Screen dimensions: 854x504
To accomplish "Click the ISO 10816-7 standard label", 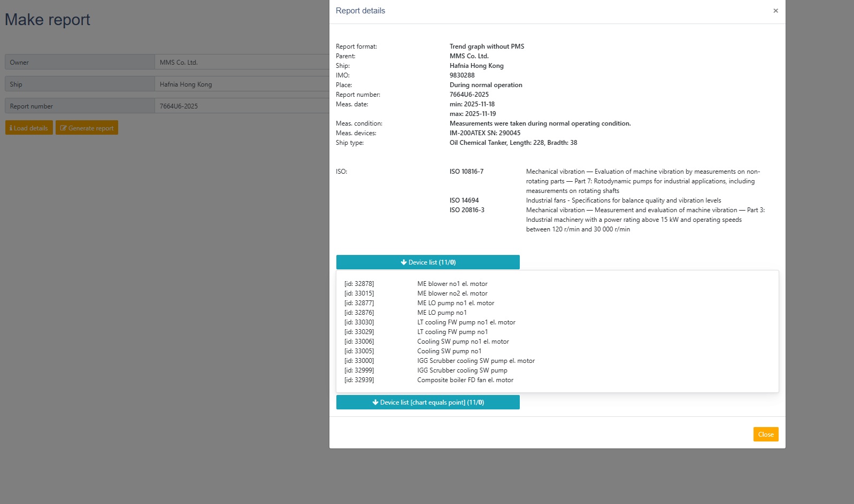I will coord(466,172).
